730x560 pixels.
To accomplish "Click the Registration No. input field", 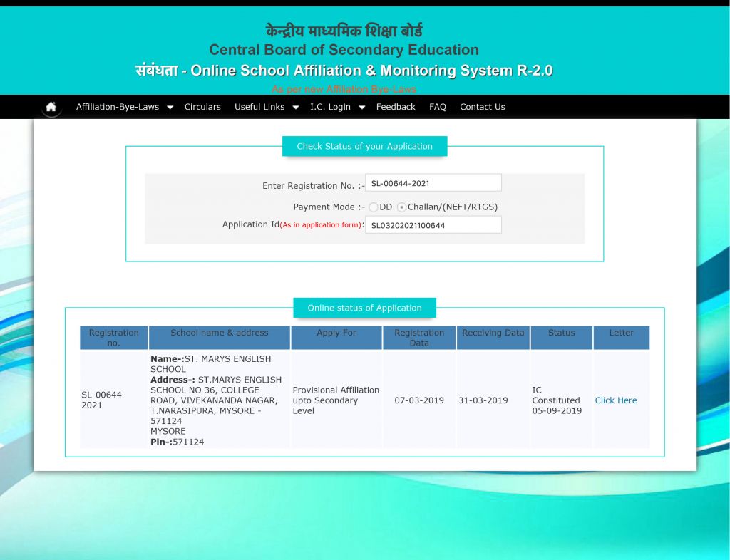I will point(433,182).
